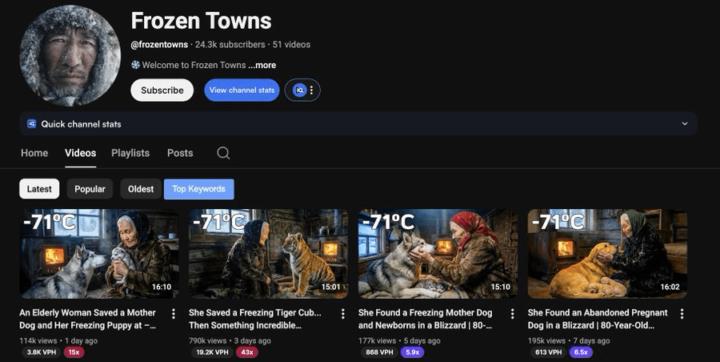The image size is (720, 362).
Task: Click the 15x multiplier badge
Action: click(74, 352)
